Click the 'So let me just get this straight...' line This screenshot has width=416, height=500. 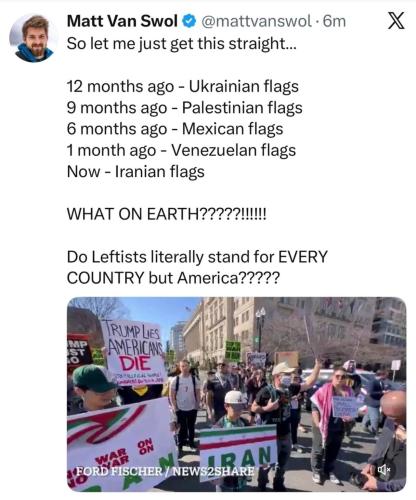(x=181, y=44)
